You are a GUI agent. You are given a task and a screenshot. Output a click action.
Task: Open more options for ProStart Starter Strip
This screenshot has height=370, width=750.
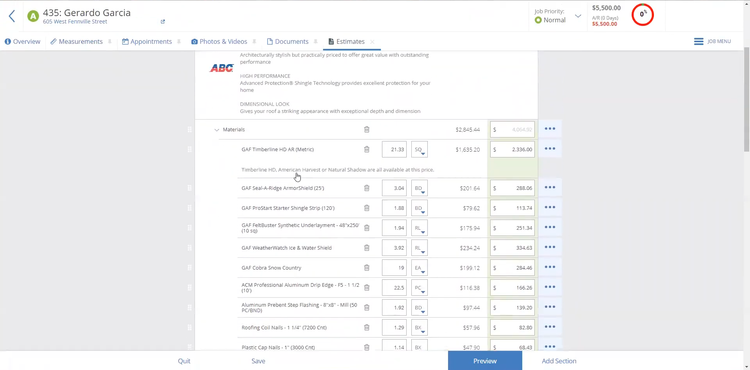[x=550, y=207]
